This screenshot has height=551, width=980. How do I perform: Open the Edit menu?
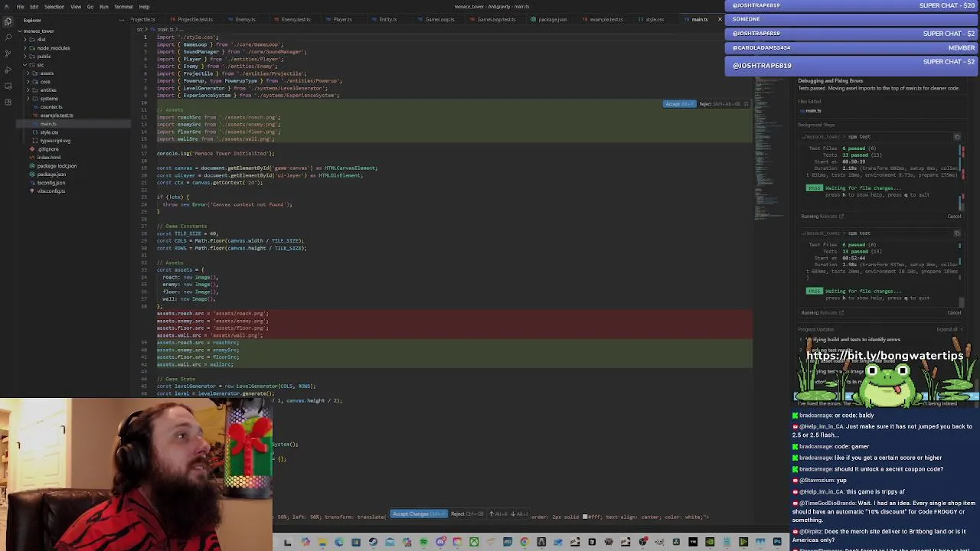(34, 7)
